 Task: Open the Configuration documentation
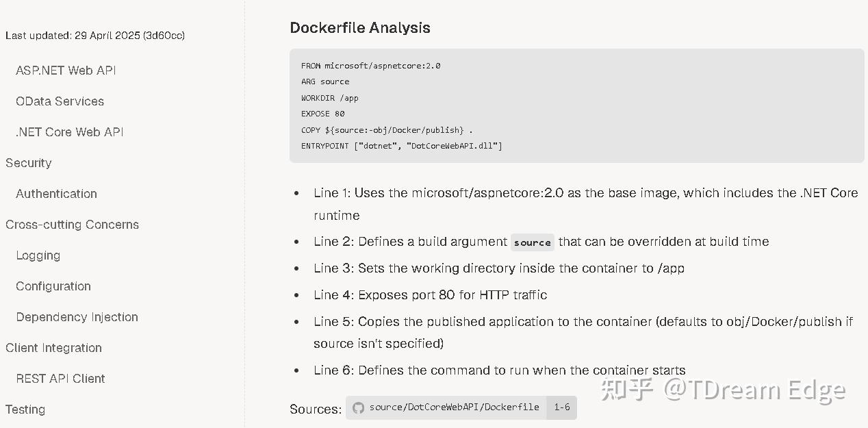click(53, 286)
